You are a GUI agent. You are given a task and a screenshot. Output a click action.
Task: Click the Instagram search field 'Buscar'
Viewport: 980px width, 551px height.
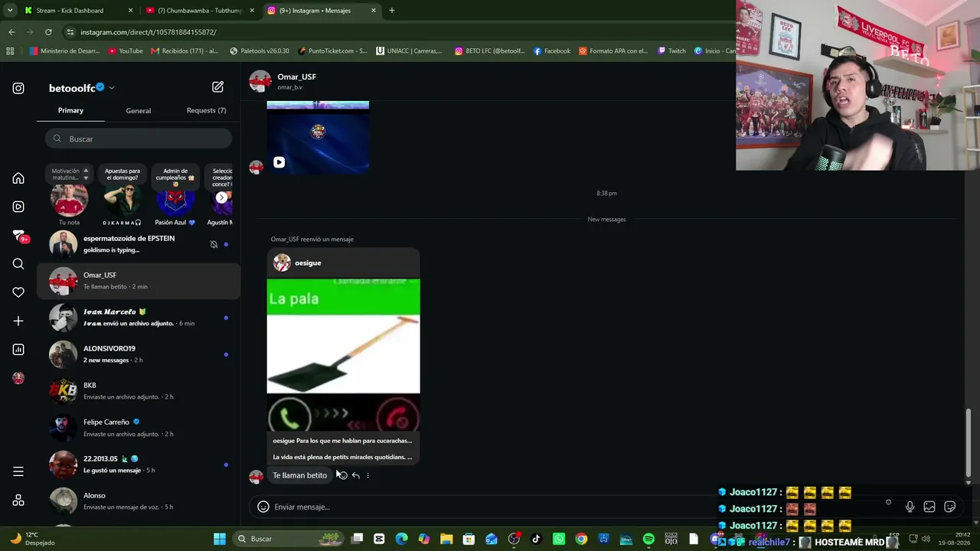[x=139, y=139]
